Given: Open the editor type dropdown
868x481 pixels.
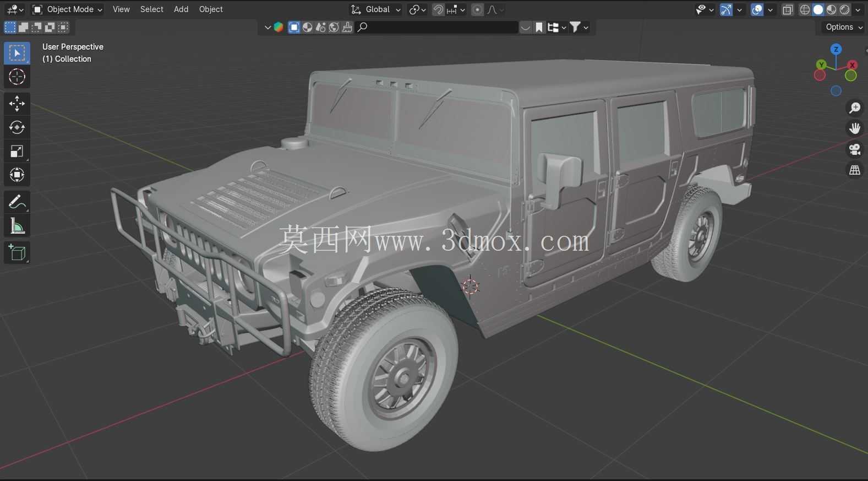Looking at the screenshot, I should 15,9.
